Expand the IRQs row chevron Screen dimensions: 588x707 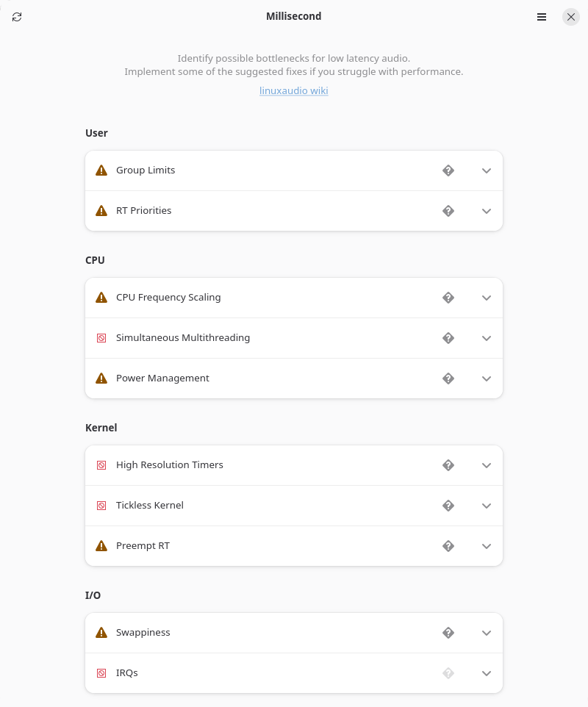tap(486, 673)
